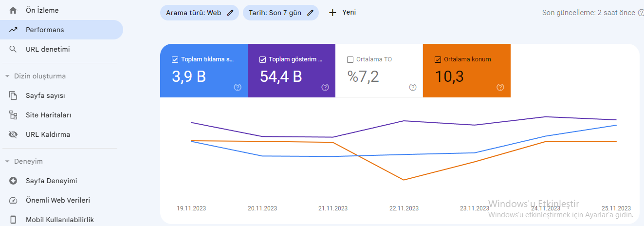
Task: Click the Mobil Kullanılabilirlik phone icon
Action: 13,220
